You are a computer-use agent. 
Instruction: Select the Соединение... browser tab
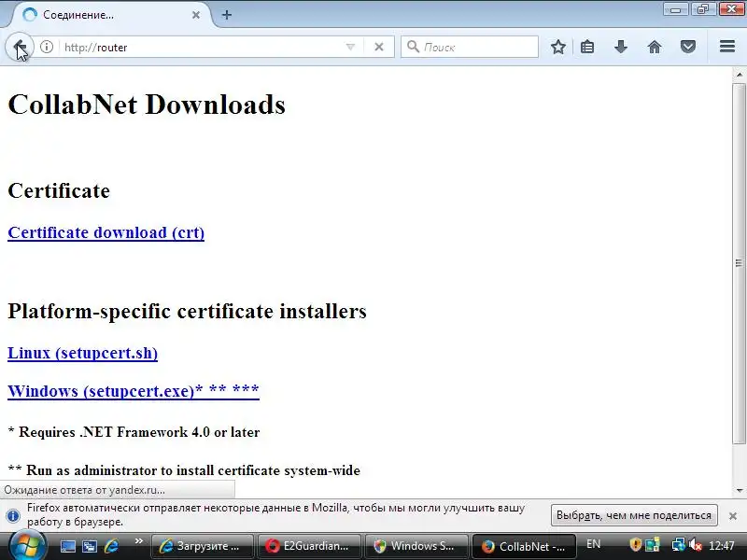pos(111,15)
